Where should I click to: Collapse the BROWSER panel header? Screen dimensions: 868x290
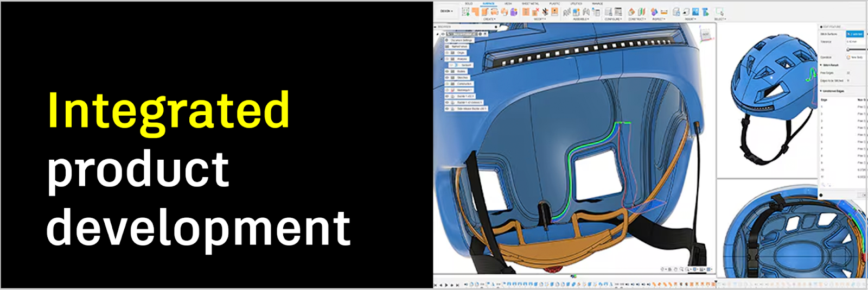point(436,27)
